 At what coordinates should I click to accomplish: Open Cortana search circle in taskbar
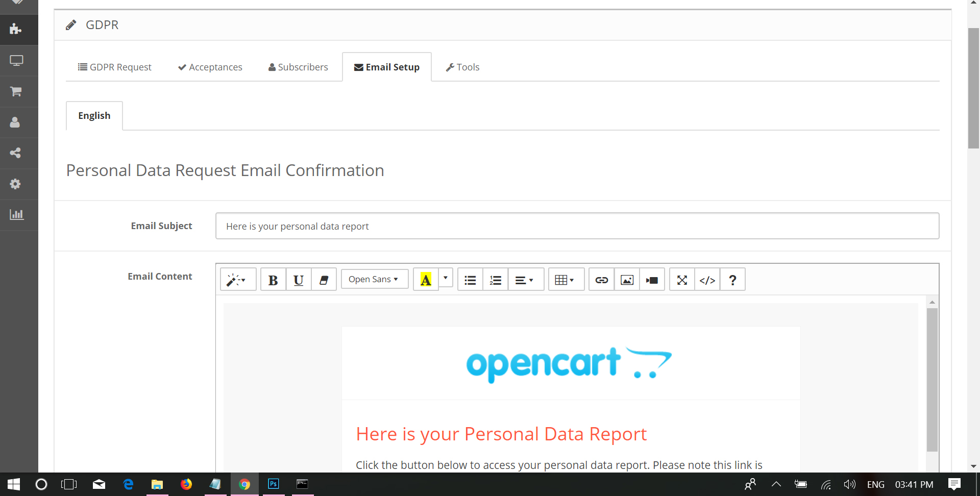pyautogui.click(x=41, y=484)
